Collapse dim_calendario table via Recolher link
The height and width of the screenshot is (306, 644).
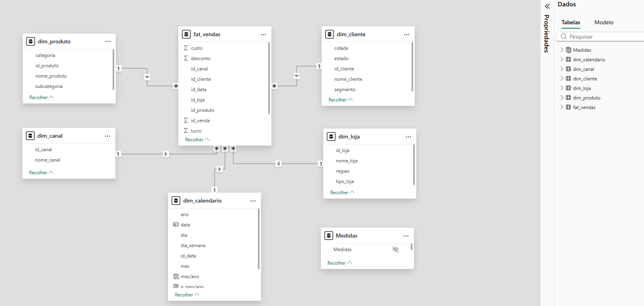click(187, 295)
